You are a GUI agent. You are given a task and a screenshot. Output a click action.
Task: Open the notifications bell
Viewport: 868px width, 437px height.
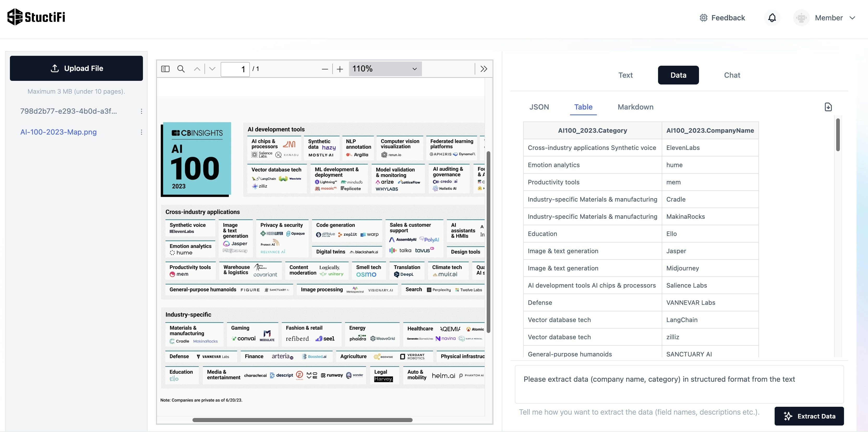[x=772, y=18]
